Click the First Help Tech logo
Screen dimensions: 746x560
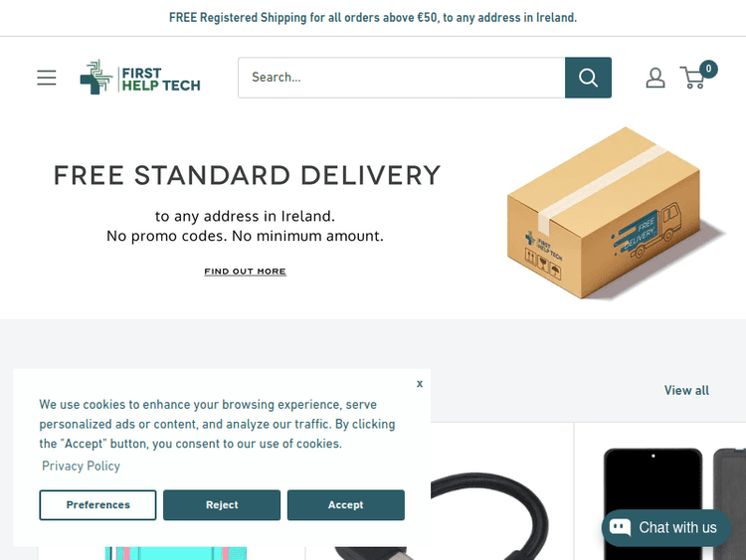coord(140,78)
